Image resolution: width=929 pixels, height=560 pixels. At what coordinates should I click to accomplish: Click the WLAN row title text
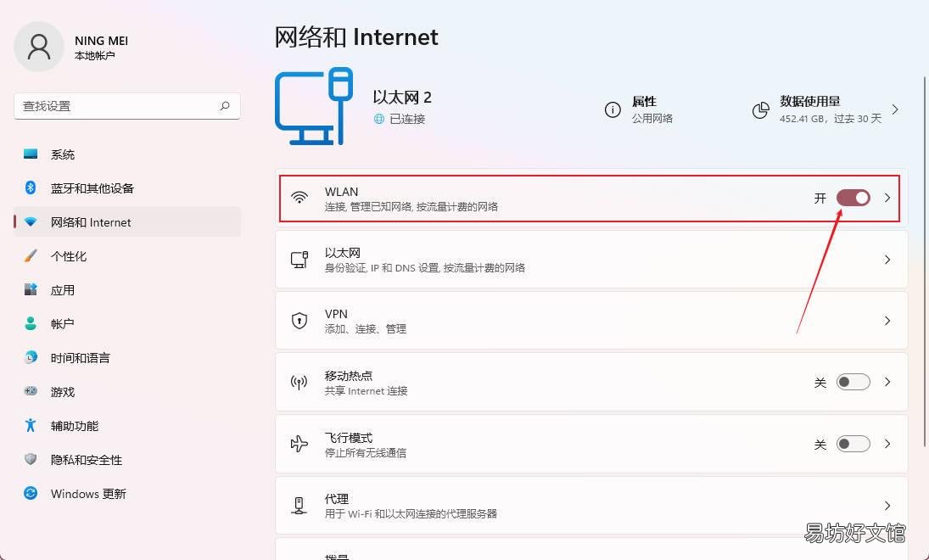pos(341,192)
